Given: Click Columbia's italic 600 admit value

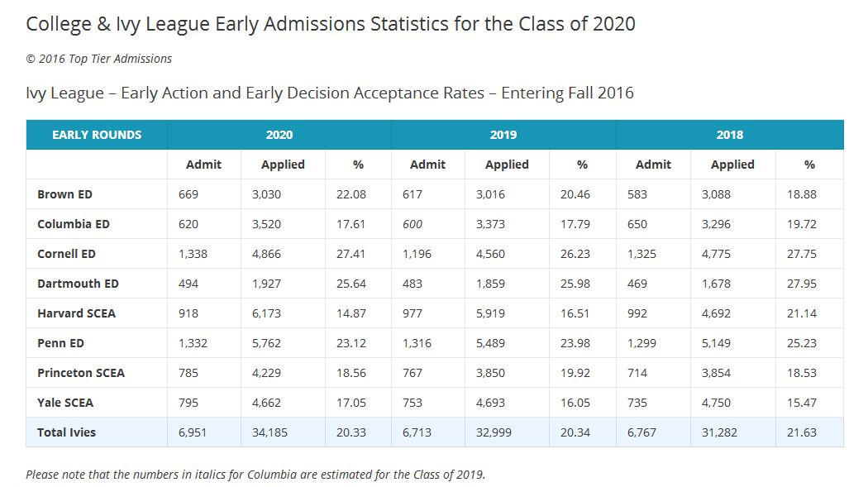Looking at the screenshot, I should tap(413, 224).
